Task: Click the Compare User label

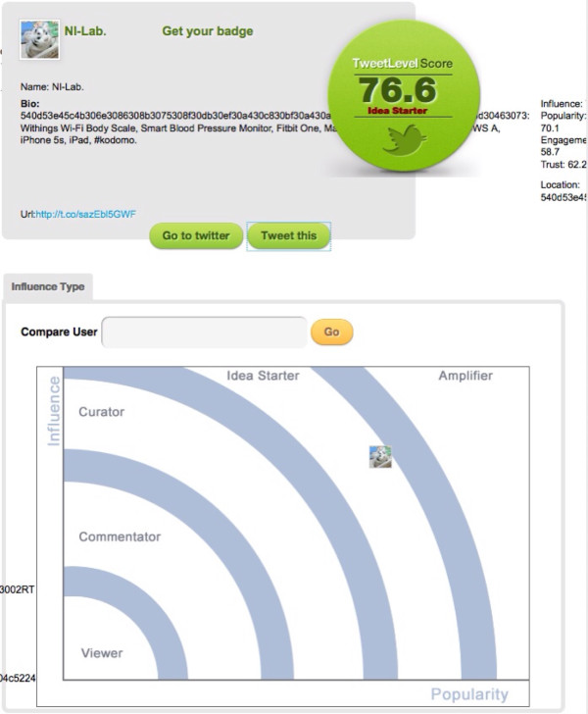Action: [59, 331]
